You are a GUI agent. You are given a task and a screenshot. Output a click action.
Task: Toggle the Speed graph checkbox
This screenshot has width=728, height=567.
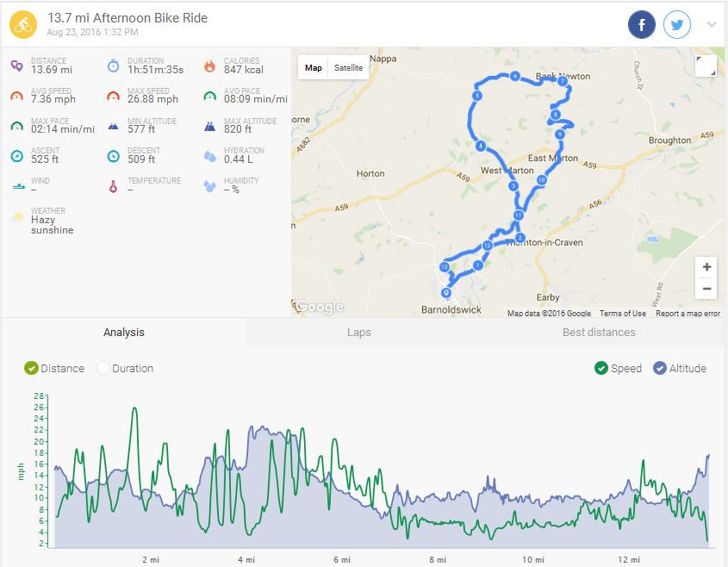(601, 368)
